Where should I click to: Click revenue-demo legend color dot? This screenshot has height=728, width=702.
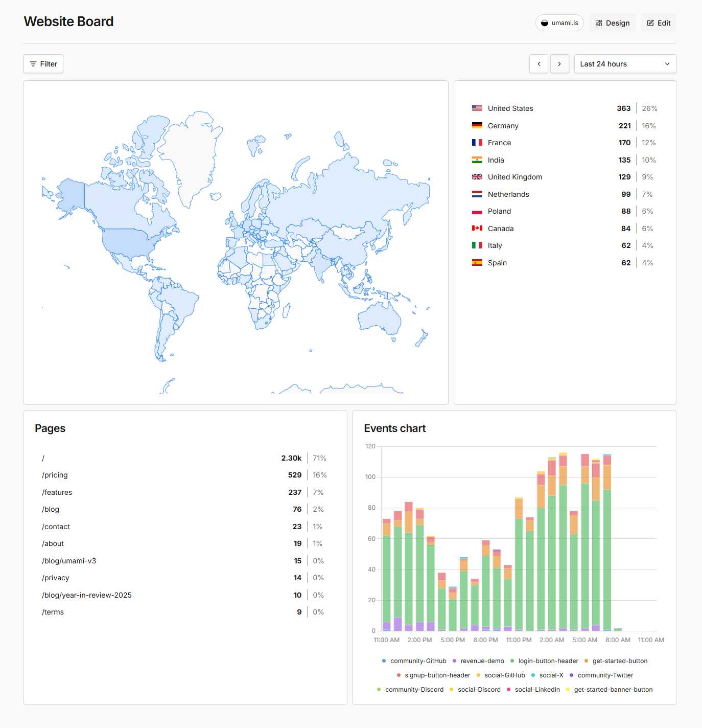(454, 661)
